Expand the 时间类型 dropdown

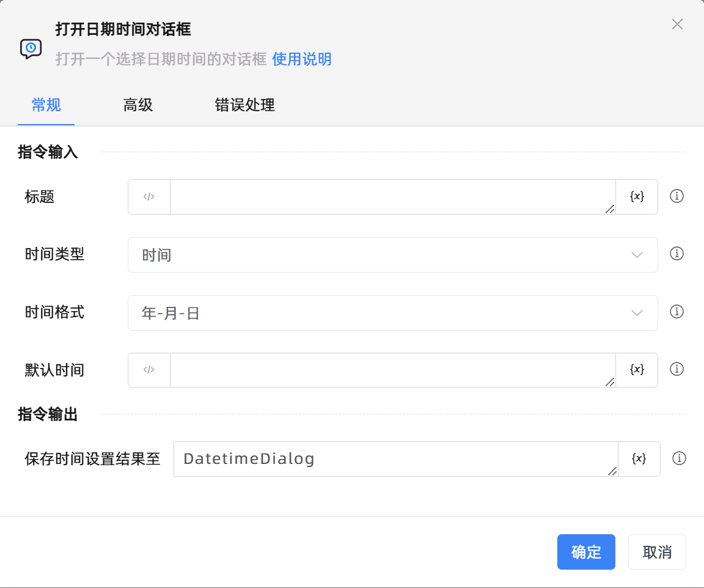pyautogui.click(x=393, y=255)
